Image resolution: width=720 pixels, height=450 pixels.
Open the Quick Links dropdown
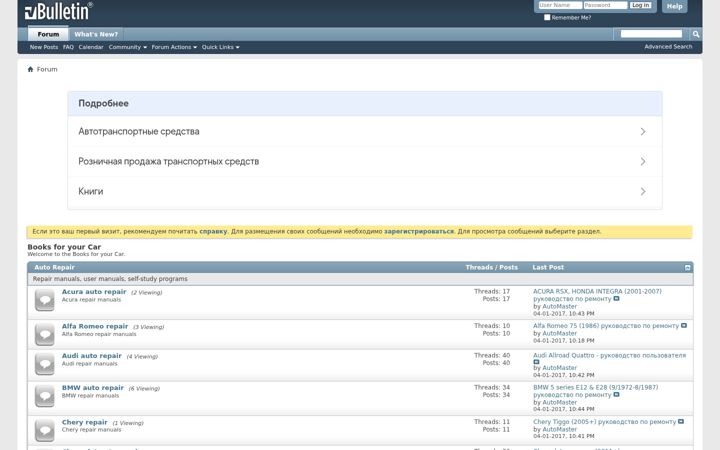(220, 47)
